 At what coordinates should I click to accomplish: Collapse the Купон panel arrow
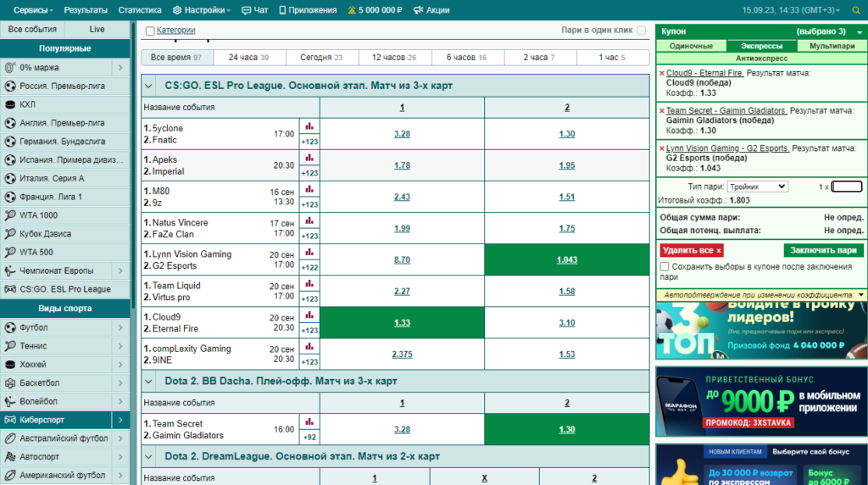860,32
